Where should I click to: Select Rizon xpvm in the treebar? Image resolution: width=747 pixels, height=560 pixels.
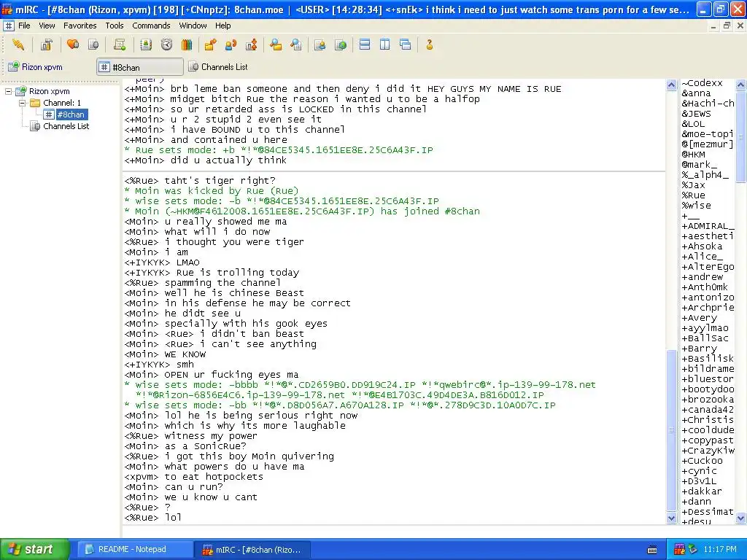[x=49, y=91]
